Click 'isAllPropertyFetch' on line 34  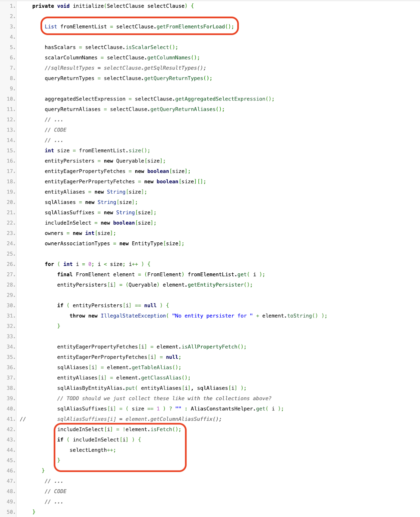click(x=209, y=347)
